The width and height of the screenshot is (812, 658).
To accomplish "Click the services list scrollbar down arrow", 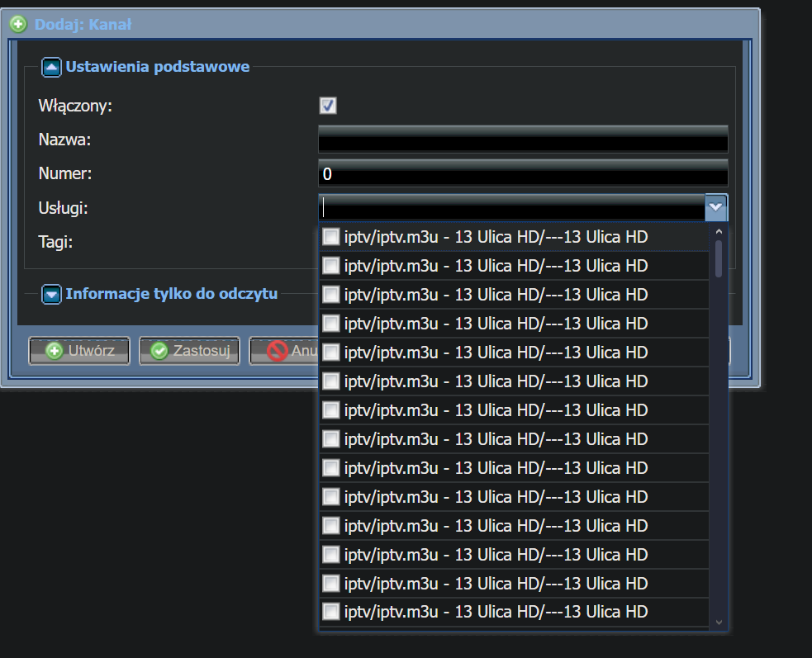I will (718, 622).
